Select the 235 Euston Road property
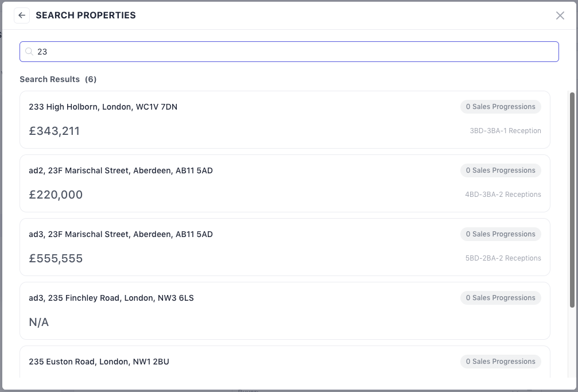This screenshot has width=578, height=392. pyautogui.click(x=99, y=362)
